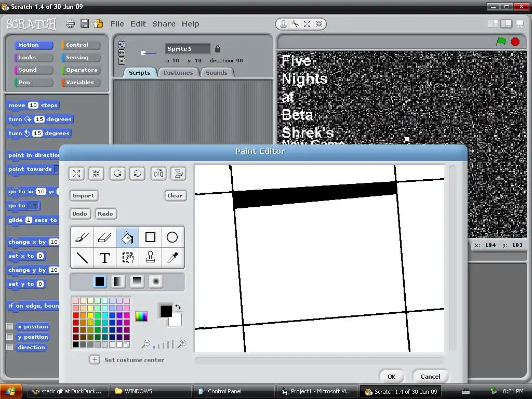Click the black foreground color swatch
The image size is (532, 399).
(166, 311)
